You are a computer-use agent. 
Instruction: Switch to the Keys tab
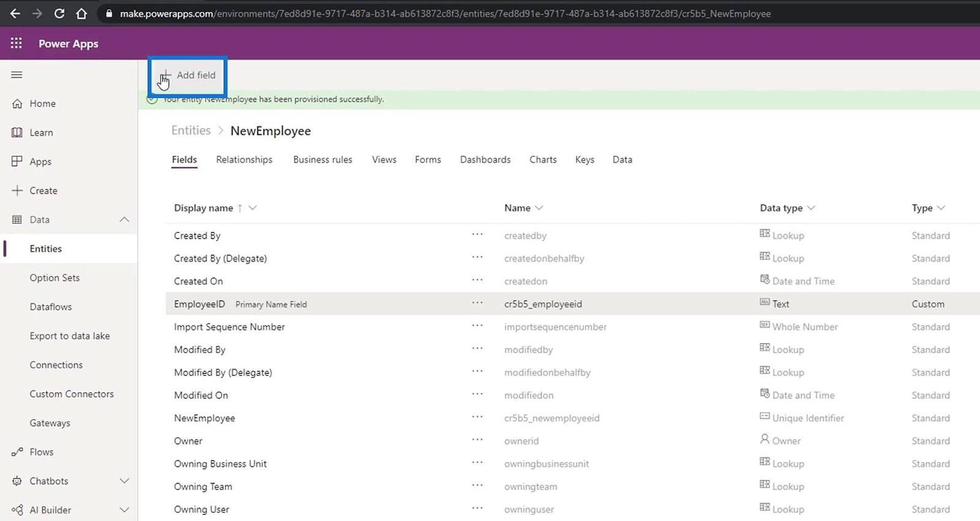(584, 159)
